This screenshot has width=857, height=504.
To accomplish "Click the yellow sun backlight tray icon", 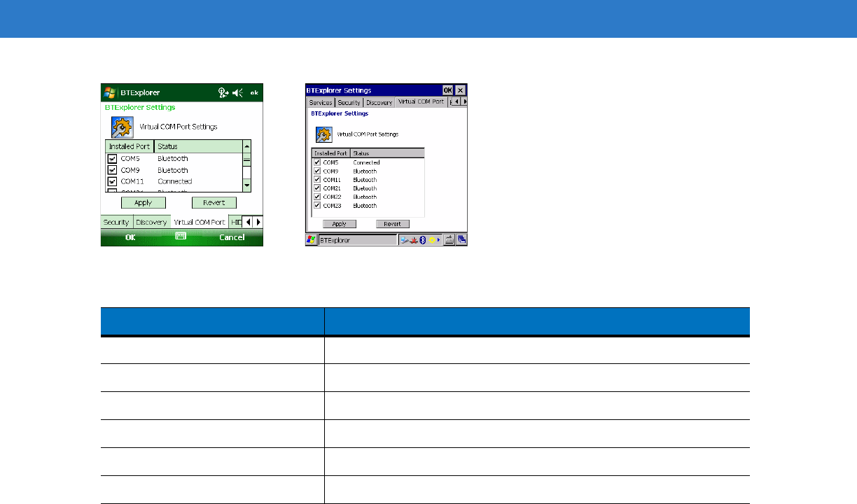I will coord(432,240).
